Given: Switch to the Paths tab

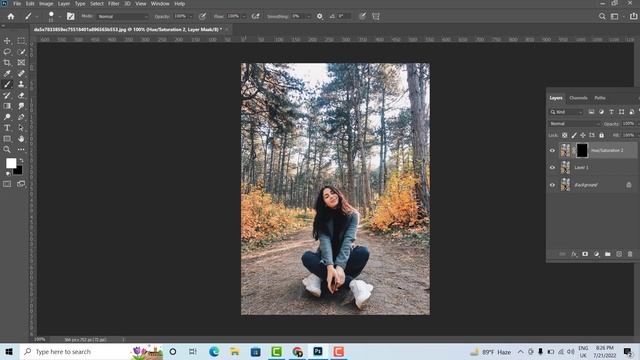Looking at the screenshot, I should [600, 98].
